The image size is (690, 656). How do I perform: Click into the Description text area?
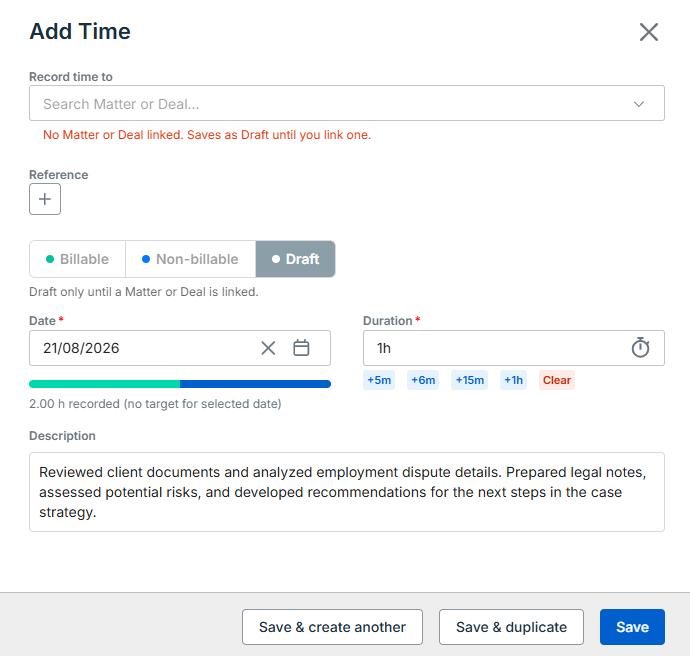[347, 492]
